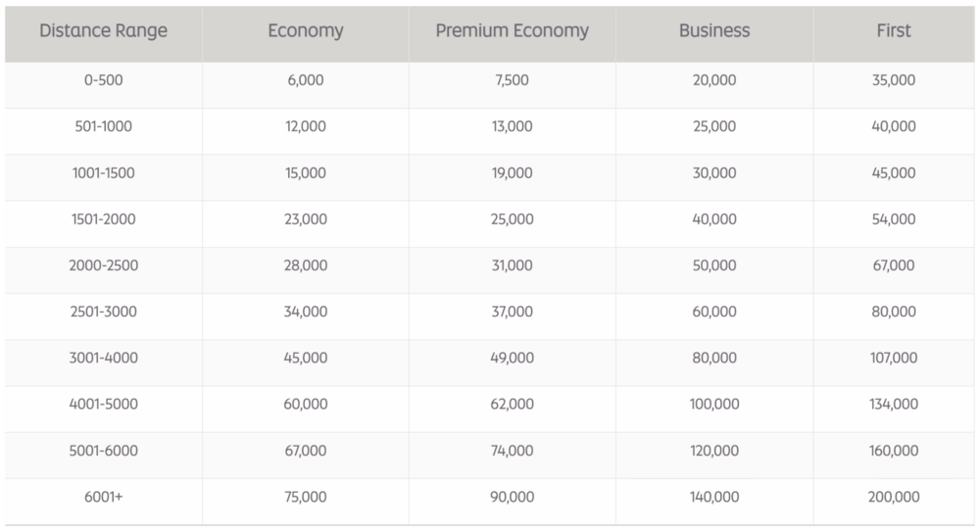Select the 0-500 distance range cell

(x=103, y=80)
